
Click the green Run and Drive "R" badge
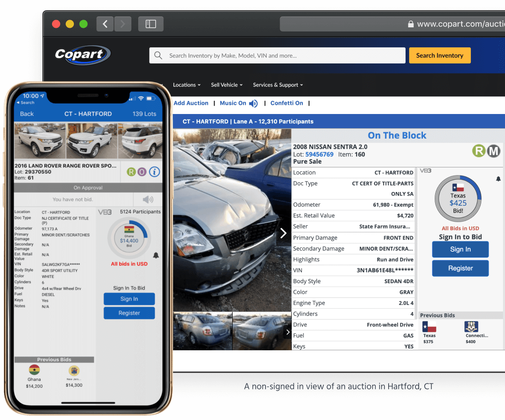pos(479,150)
